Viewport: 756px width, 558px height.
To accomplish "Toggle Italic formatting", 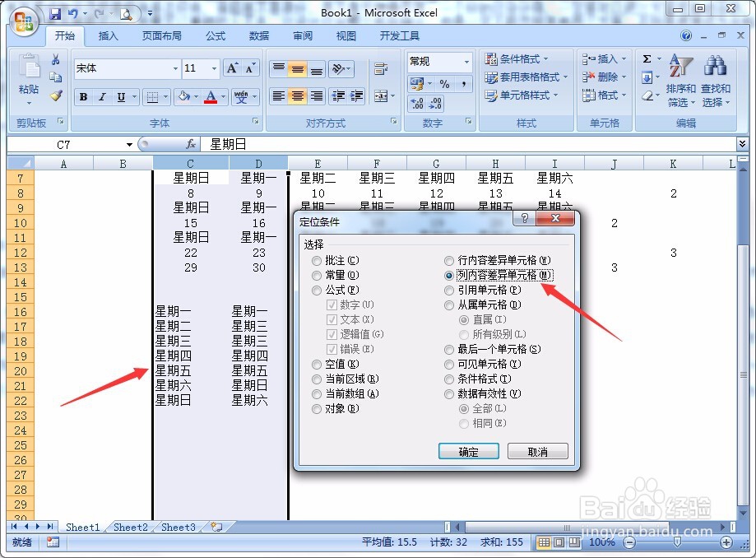I will click(102, 97).
